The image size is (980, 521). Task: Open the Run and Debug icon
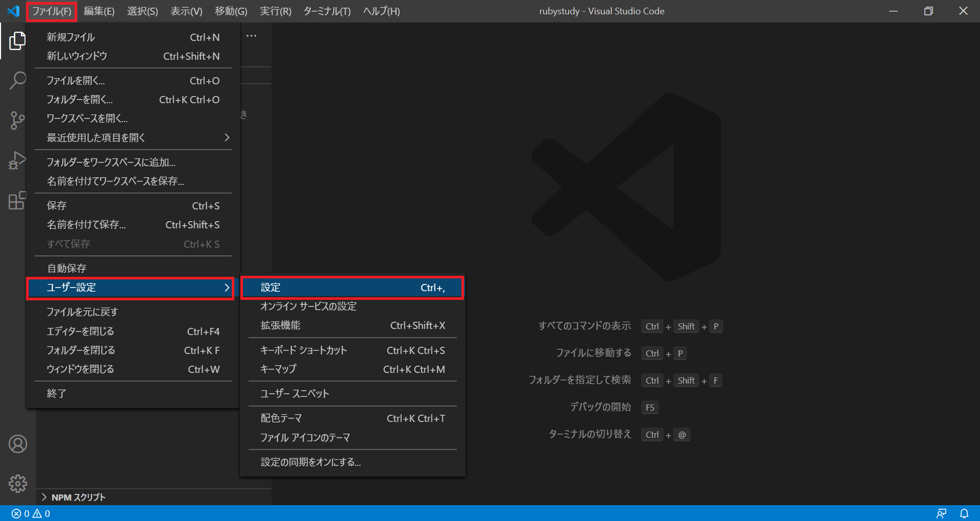click(17, 160)
